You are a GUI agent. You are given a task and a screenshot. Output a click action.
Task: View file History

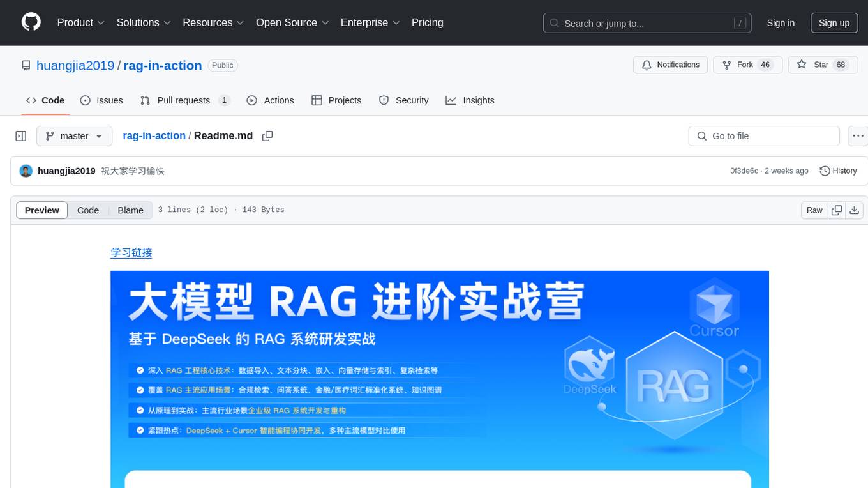coord(838,171)
